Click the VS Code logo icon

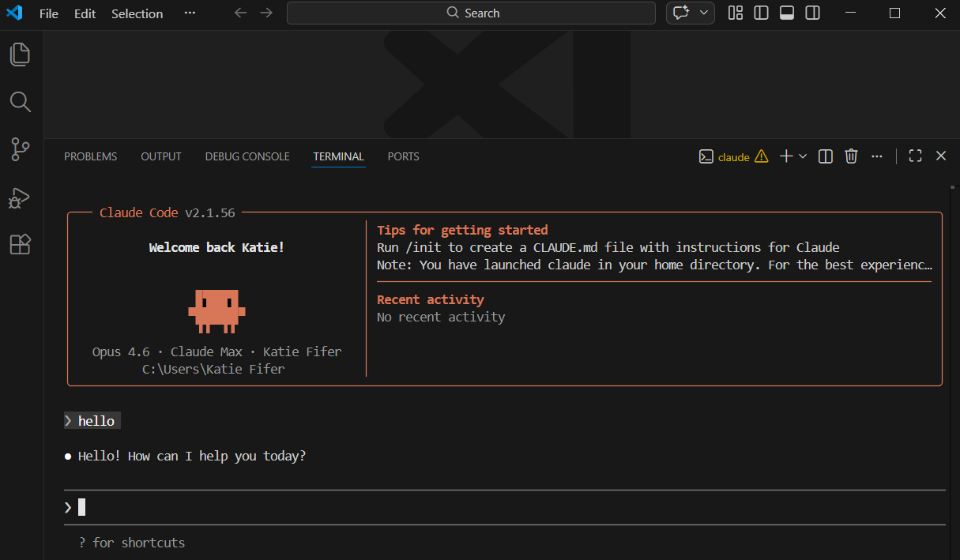pyautogui.click(x=14, y=13)
